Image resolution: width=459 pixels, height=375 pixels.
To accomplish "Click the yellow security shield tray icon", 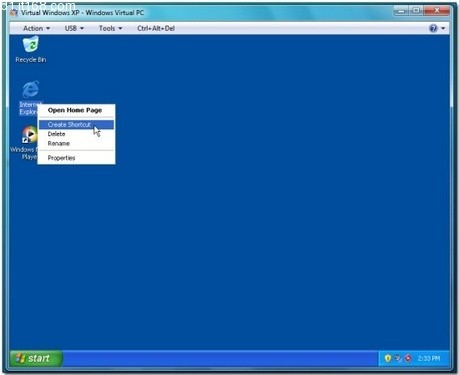I will 387,358.
